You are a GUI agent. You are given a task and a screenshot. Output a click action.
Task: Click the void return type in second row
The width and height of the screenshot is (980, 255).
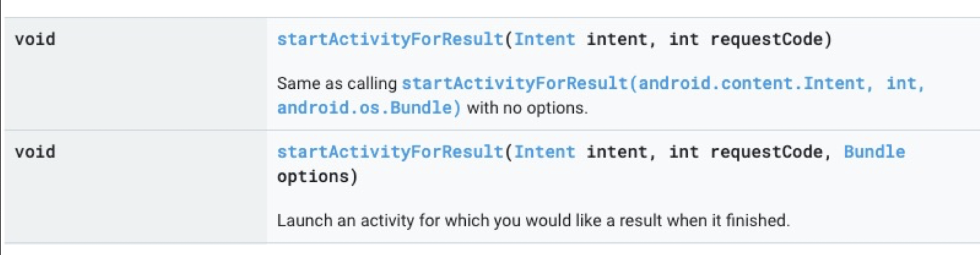[x=35, y=152]
